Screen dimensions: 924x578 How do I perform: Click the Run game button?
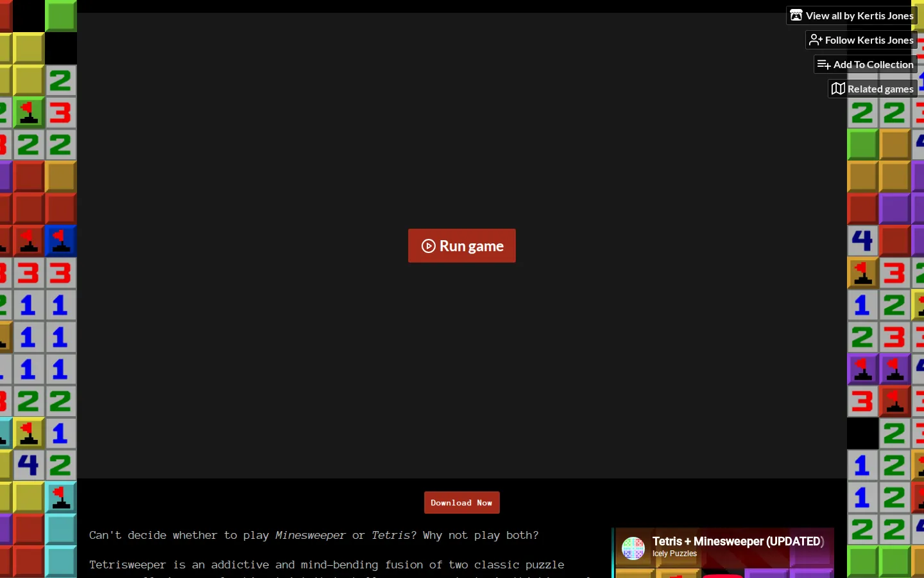coord(462,246)
